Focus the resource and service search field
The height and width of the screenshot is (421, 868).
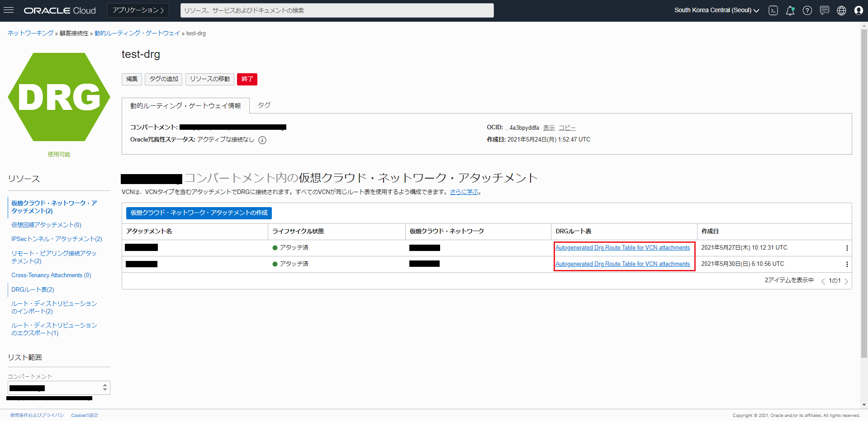coord(337,10)
